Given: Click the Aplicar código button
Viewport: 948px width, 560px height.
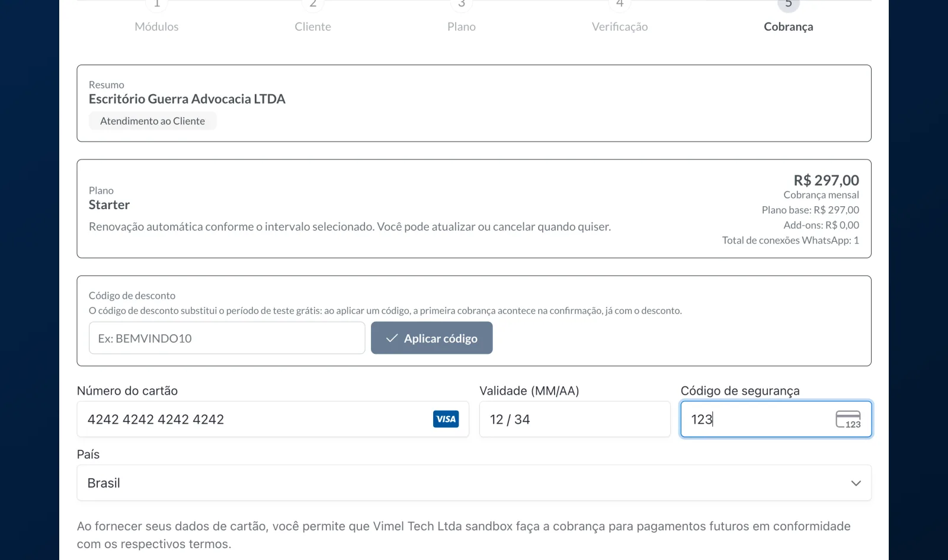Looking at the screenshot, I should pyautogui.click(x=432, y=338).
